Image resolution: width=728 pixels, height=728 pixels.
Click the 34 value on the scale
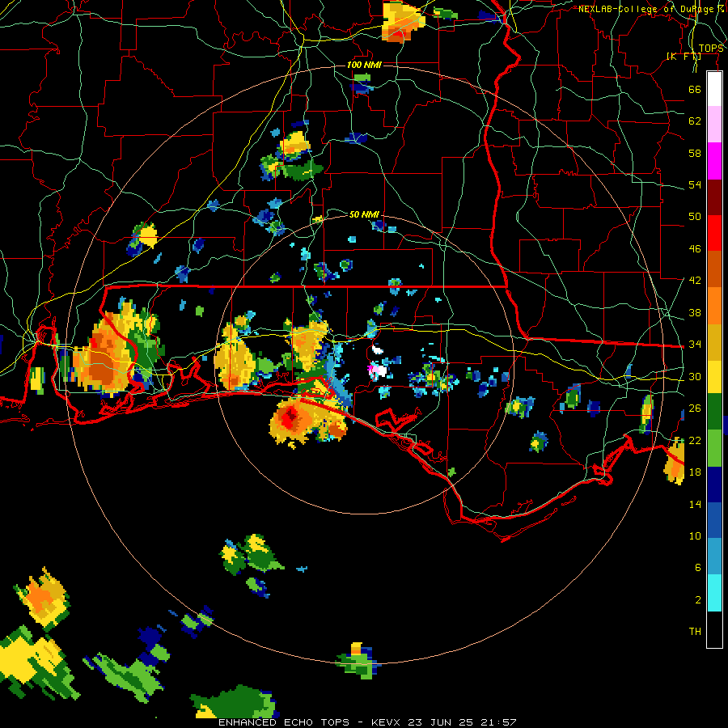coord(695,345)
